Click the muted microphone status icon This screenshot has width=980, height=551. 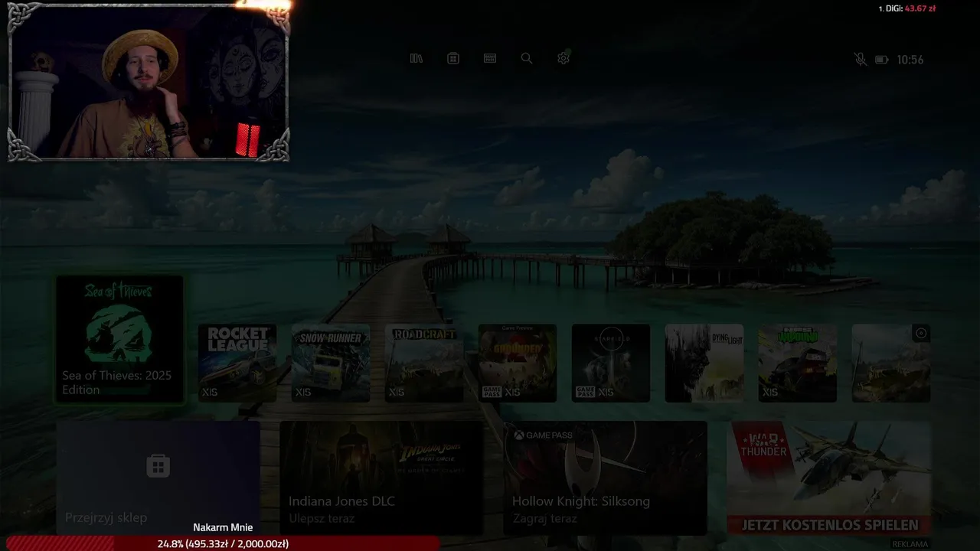pyautogui.click(x=861, y=60)
